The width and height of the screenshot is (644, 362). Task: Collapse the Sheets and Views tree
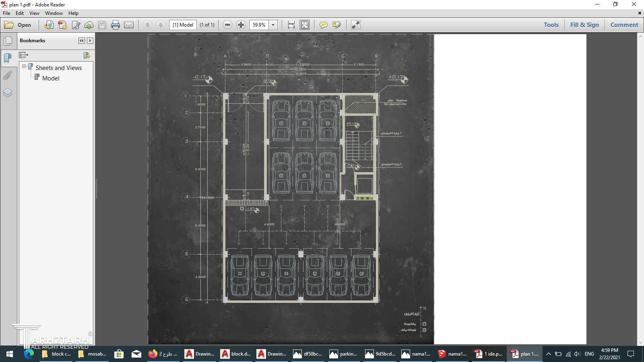24,66
